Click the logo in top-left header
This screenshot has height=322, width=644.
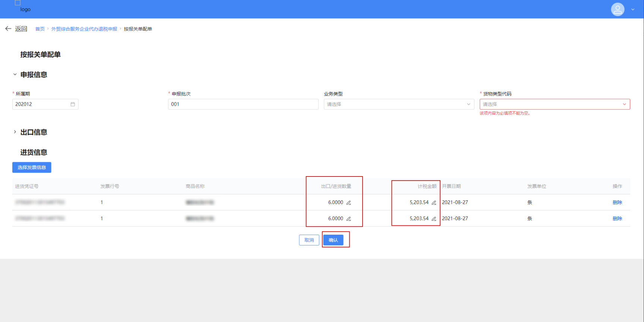(x=23, y=7)
